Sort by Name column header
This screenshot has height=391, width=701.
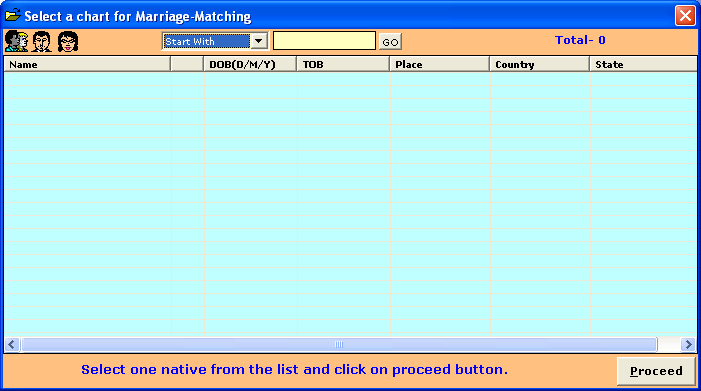tap(87, 64)
